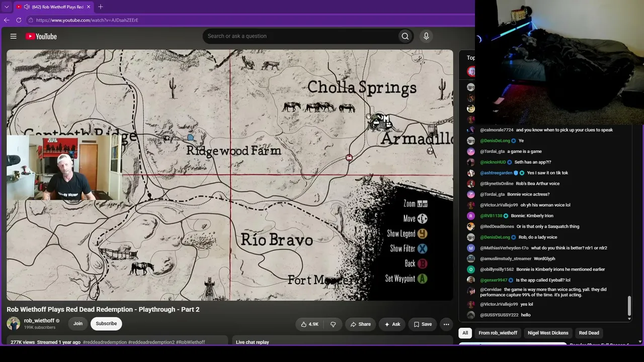Focus the YouTube search box

click(299, 36)
